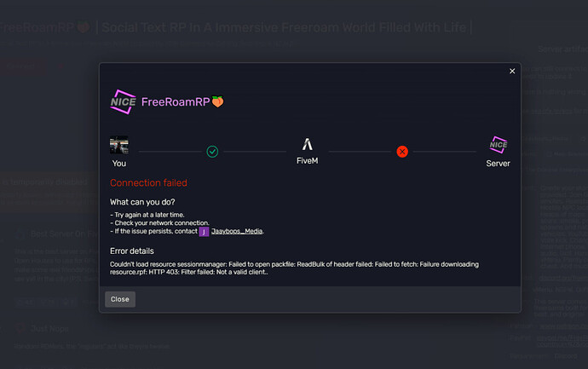This screenshot has height=369, width=588.
Task: Click the Error details message text
Action: [294, 268]
